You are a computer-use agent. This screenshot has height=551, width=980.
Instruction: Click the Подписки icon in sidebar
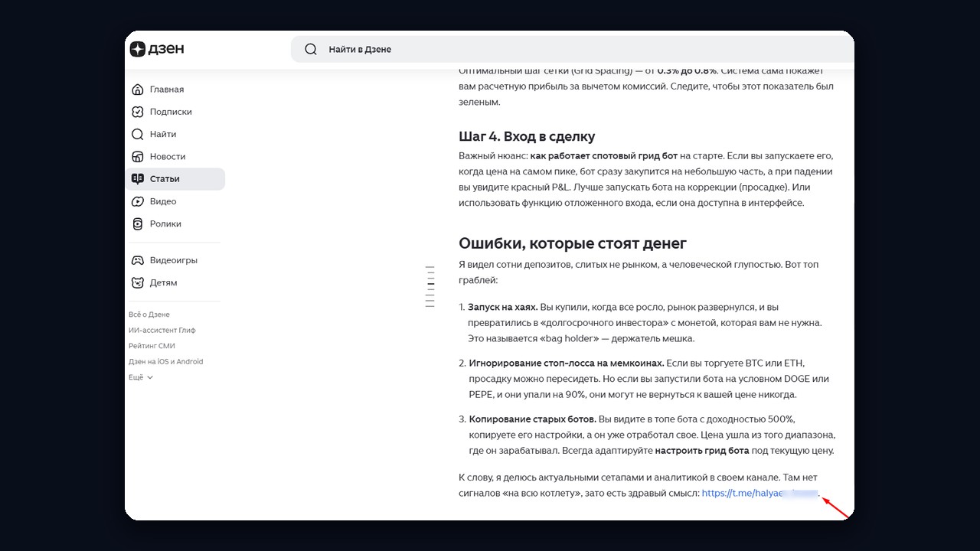(138, 112)
